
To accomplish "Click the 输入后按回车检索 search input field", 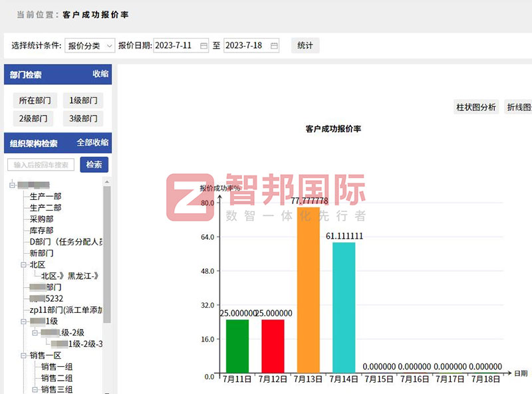I will pyautogui.click(x=40, y=164).
